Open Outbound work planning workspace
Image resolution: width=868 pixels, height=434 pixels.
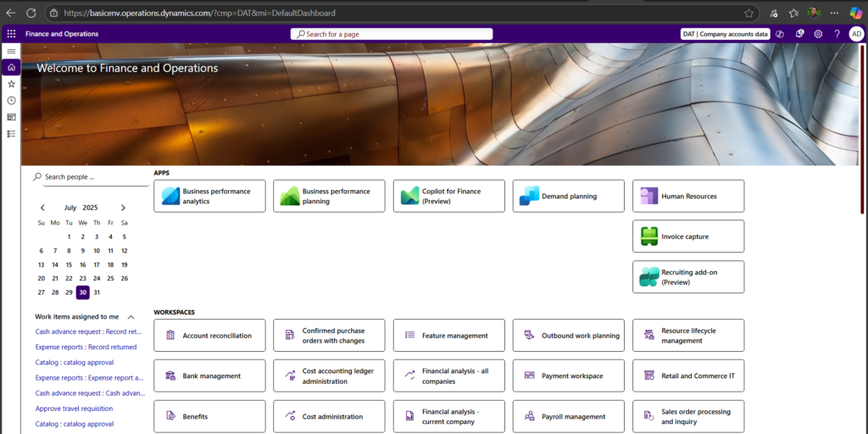[x=569, y=336]
